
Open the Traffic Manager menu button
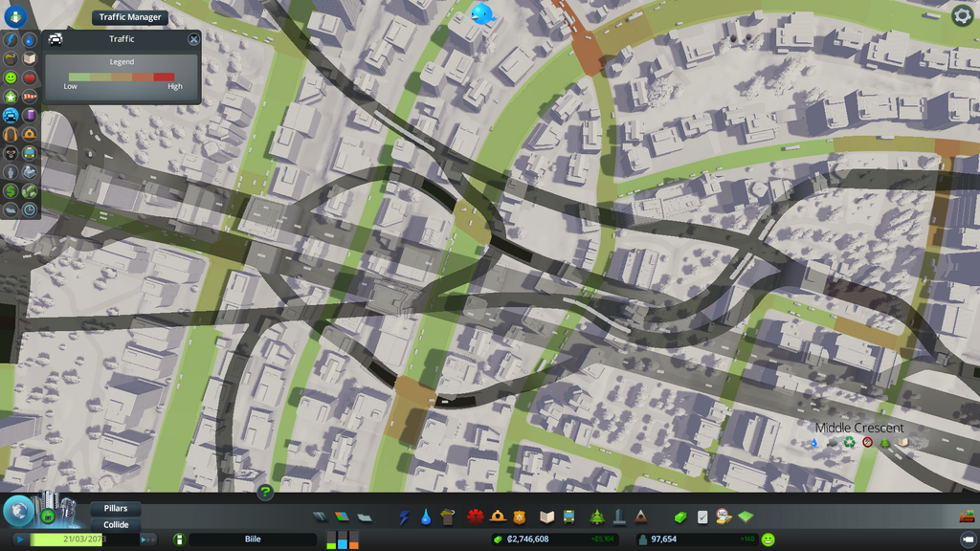(130, 17)
